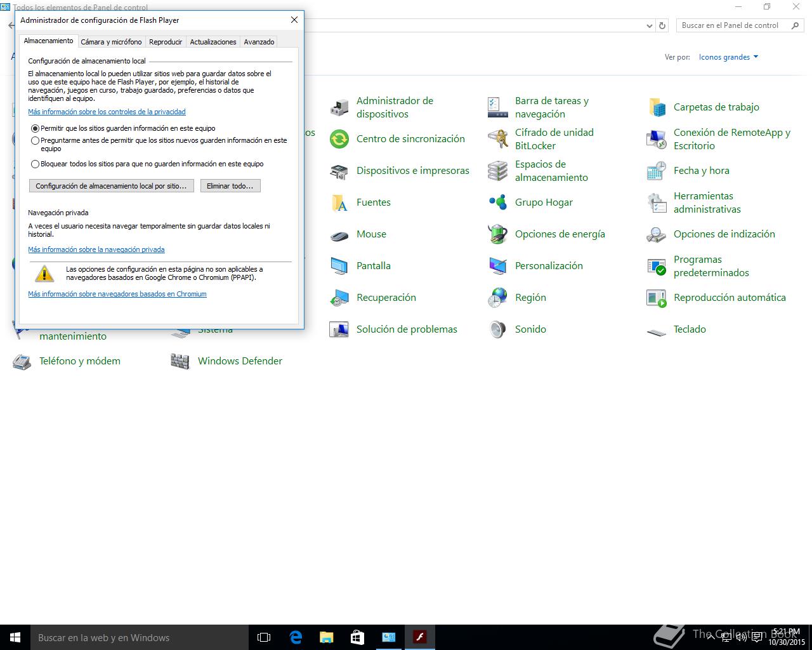
Task: Open 'Más información sobre navegadores basados en Chromium' link
Action: coord(117,294)
